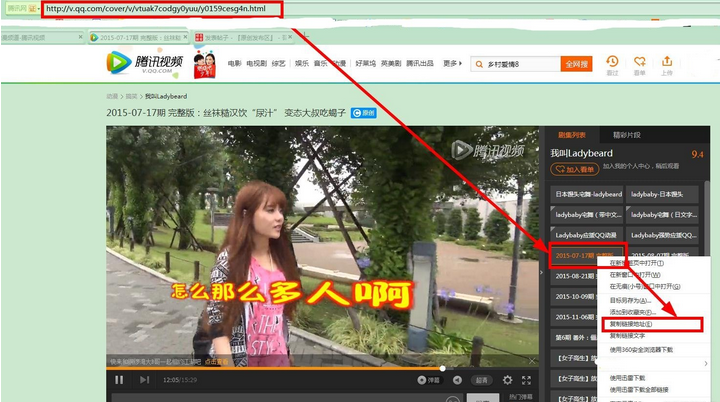Close the 2015-07-17期 browser tab
720x402 pixels.
point(186,37)
